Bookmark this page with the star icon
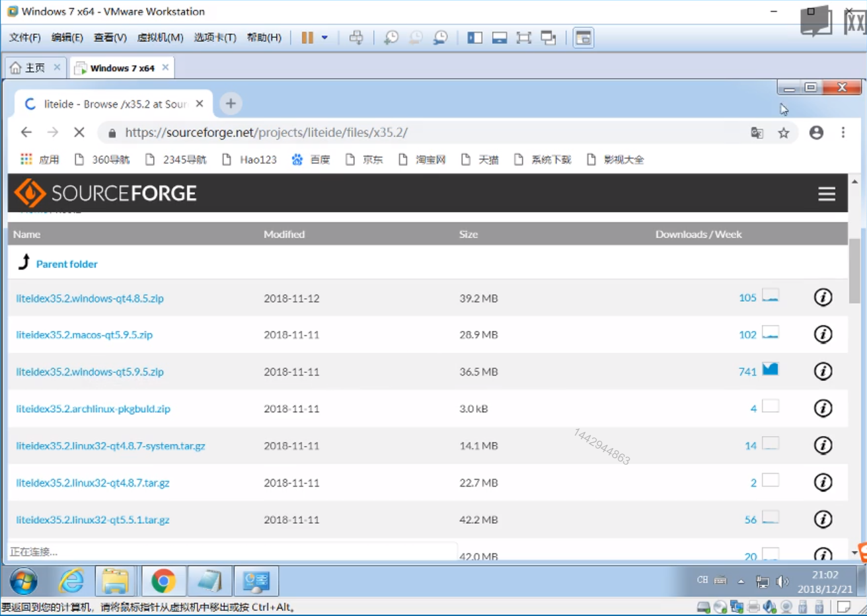The width and height of the screenshot is (867, 616). click(784, 133)
